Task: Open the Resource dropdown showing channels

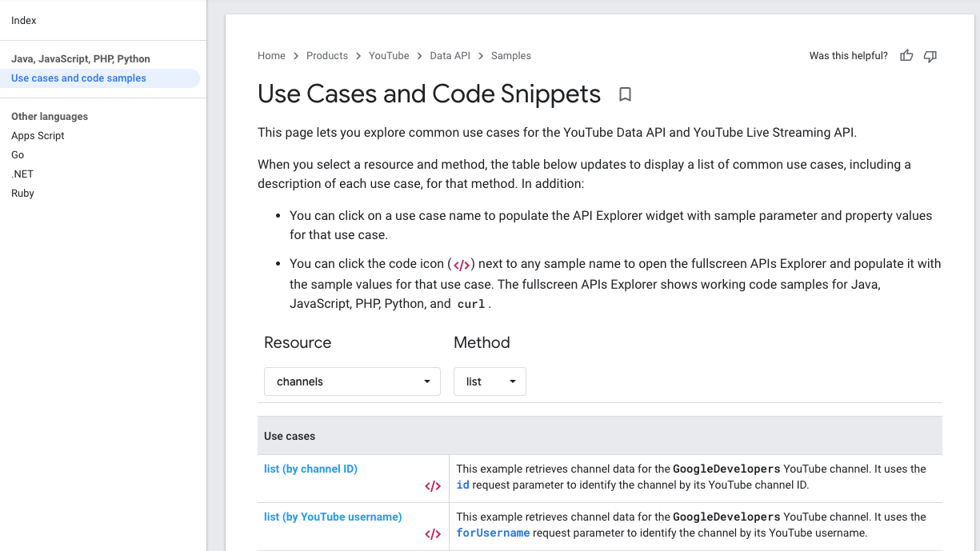Action: (352, 381)
